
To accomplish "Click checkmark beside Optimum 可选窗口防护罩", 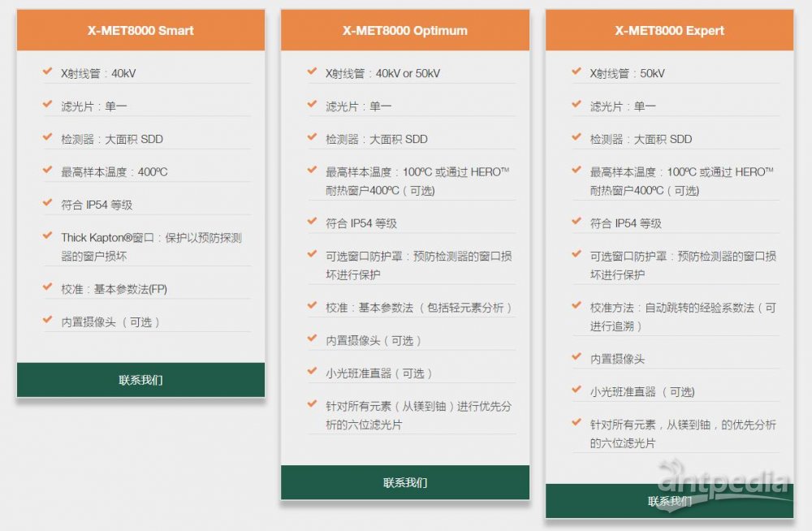I will pyautogui.click(x=312, y=254).
